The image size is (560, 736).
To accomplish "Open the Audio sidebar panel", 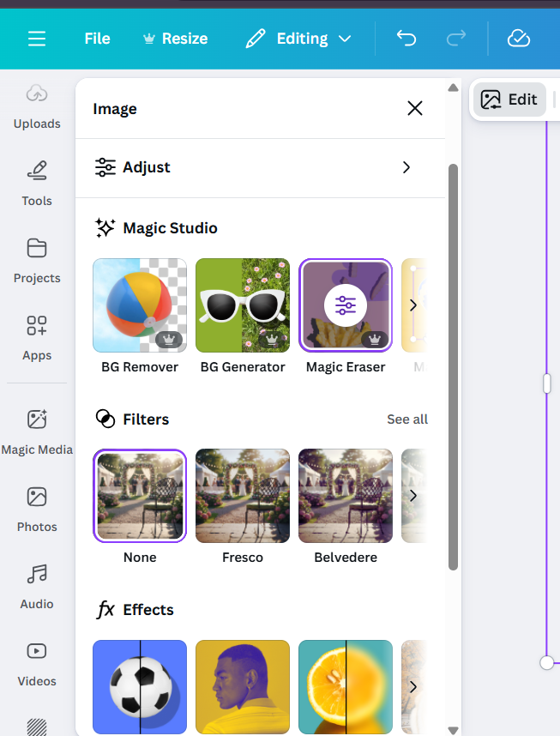I will [37, 586].
